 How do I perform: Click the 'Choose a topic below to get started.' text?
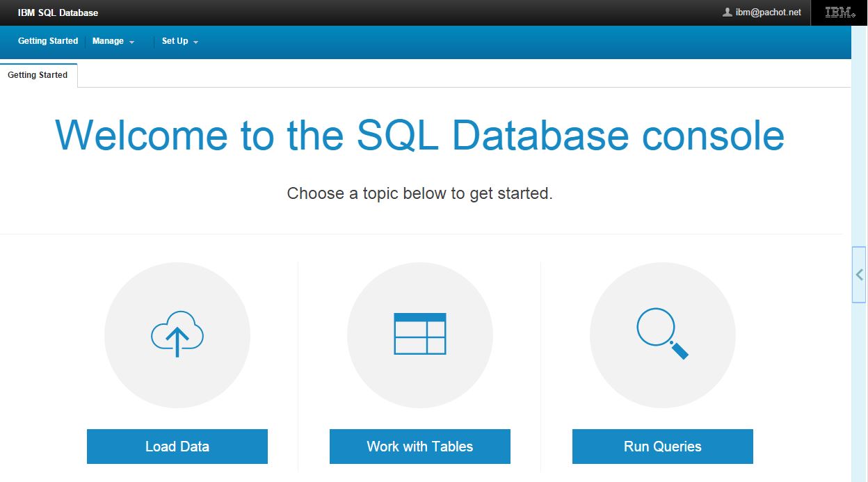tap(420, 193)
